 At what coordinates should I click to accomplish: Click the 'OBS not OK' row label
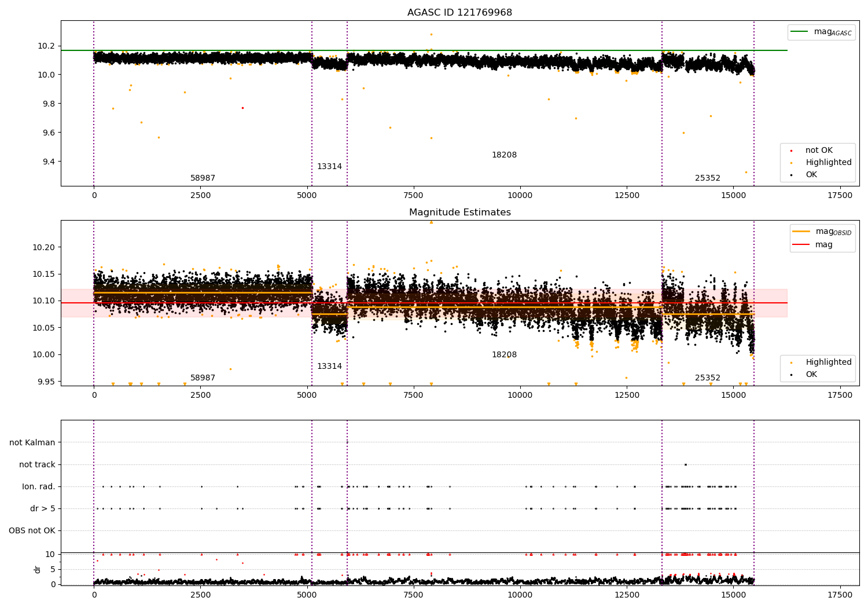(32, 531)
